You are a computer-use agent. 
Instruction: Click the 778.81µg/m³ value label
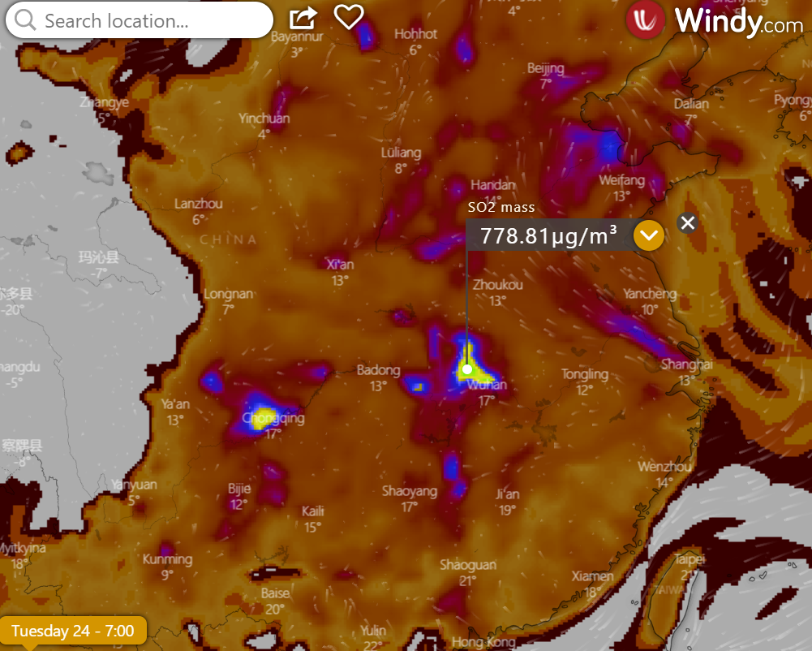(548, 236)
